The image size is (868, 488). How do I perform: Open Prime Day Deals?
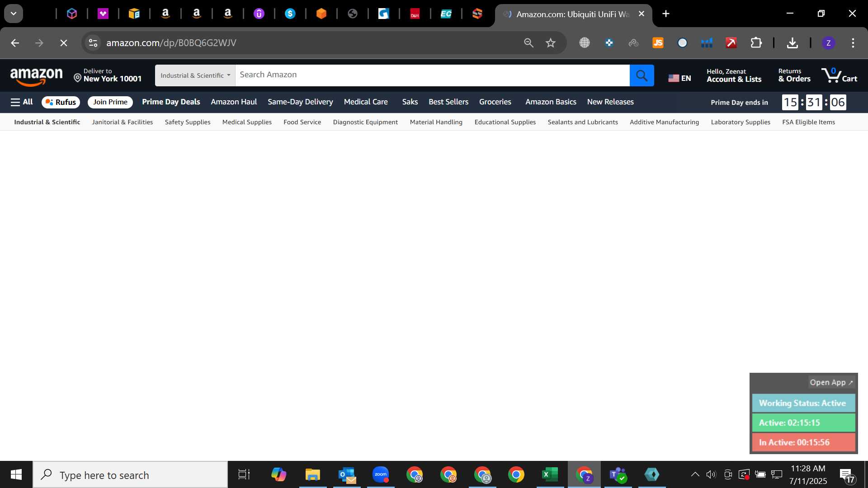click(x=171, y=102)
